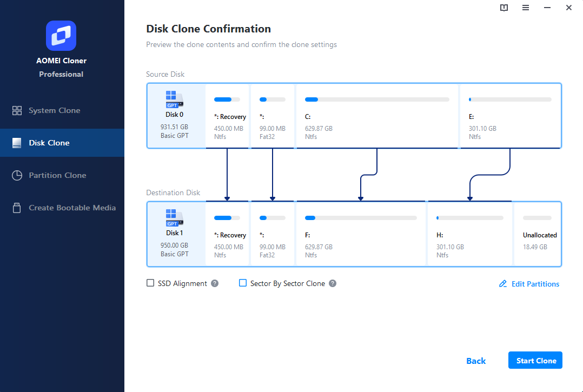
Task: Click source C: partition usage bar
Action: click(377, 99)
